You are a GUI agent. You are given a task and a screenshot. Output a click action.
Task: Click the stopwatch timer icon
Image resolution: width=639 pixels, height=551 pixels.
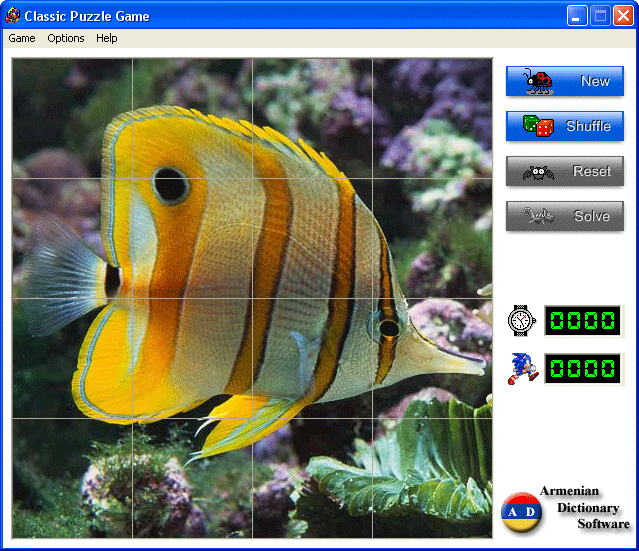[522, 320]
